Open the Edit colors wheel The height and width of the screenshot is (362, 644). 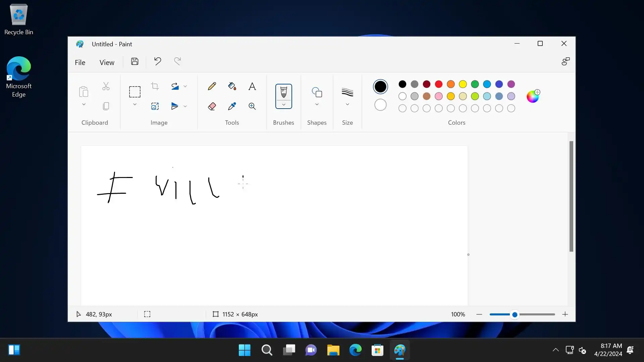click(533, 97)
